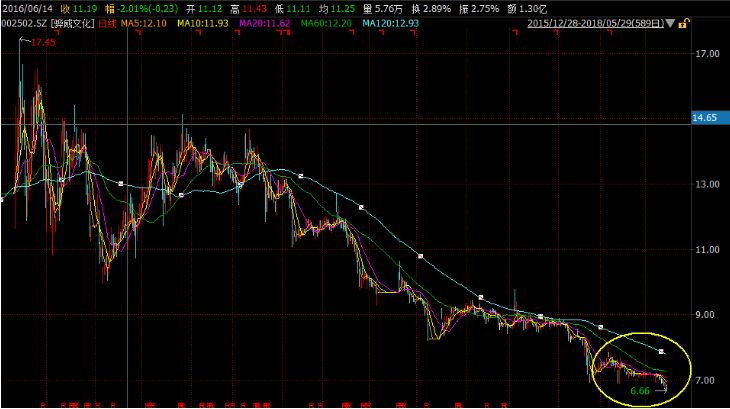Click the 13.00 price axis label
Image resolution: width=730 pixels, height=409 pixels.
[x=707, y=184]
